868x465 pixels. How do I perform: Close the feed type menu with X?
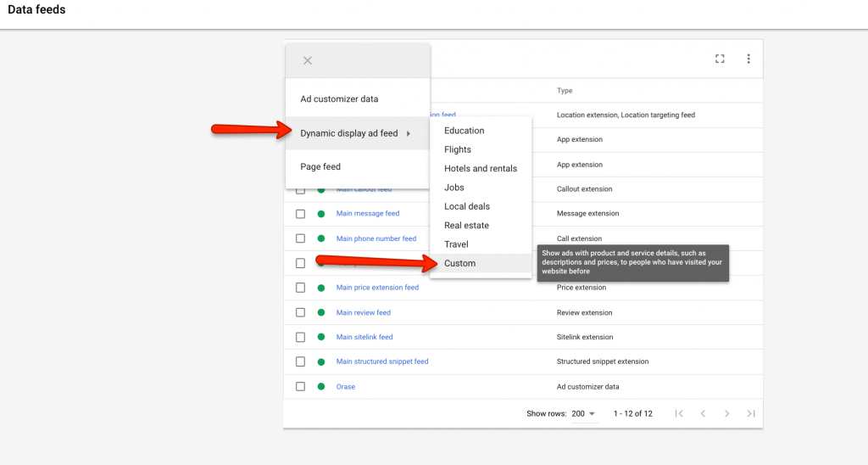pos(308,60)
